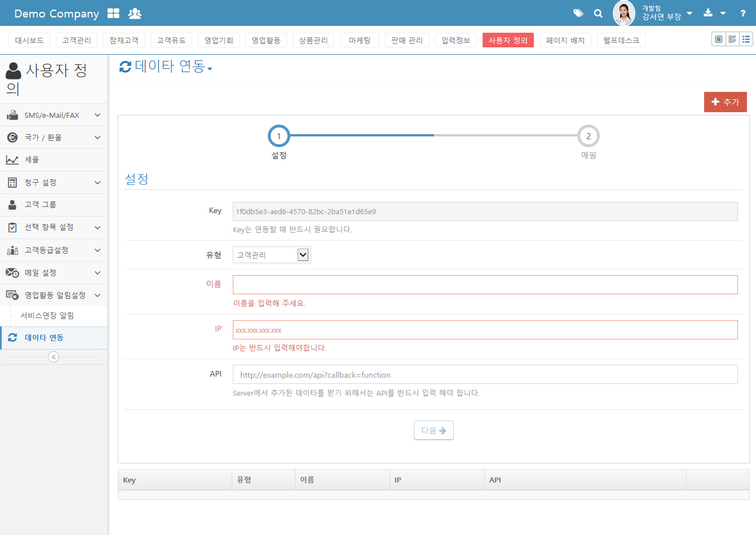Viewport: 756px width, 535px height.
Task: Click the download icon in header
Action: click(x=709, y=13)
